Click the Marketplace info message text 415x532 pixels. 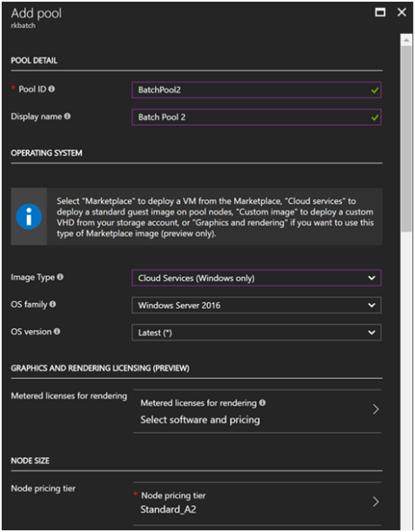[x=215, y=217]
